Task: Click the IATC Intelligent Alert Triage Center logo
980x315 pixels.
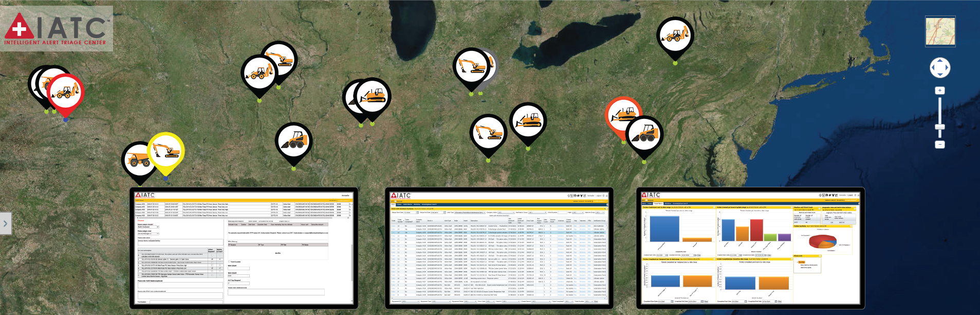Action: tap(56, 28)
